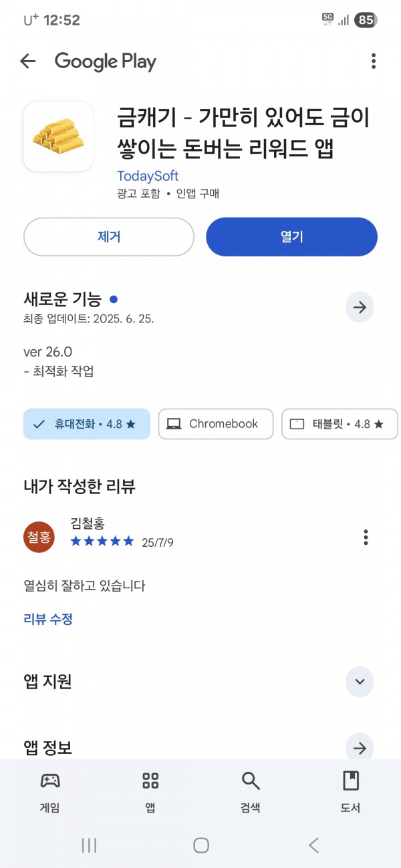This screenshot has width=401, height=868.
Task: Select the 휴대전화 4.8 rating chip
Action: 87,424
